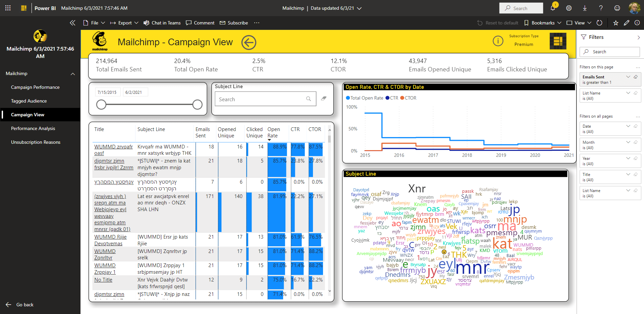The image size is (644, 314).
Task: Click the back arrow beside Campaign View title
Action: coord(249,43)
